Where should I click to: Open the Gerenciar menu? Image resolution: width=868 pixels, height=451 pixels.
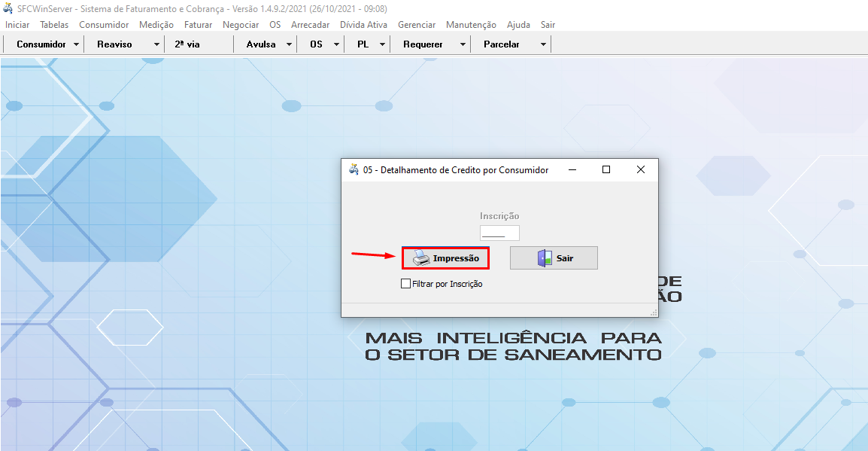click(x=417, y=25)
